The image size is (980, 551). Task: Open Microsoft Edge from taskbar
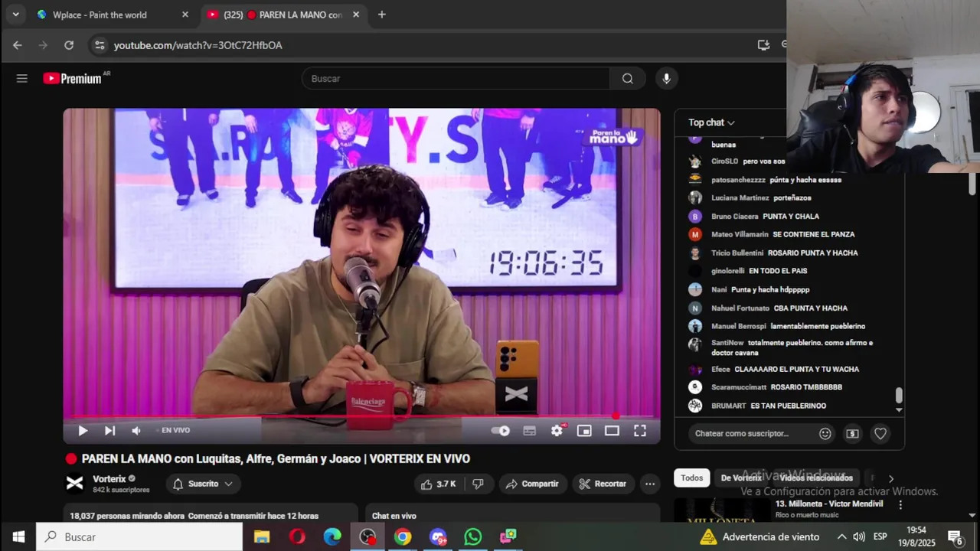click(332, 537)
